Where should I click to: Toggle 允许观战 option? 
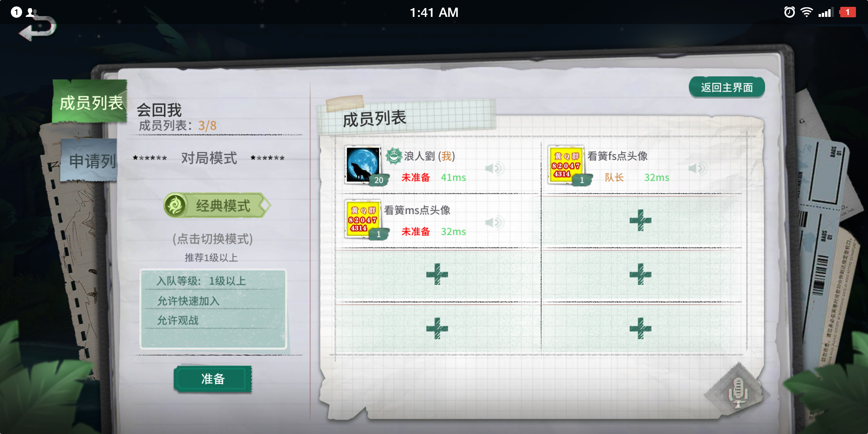pyautogui.click(x=178, y=320)
